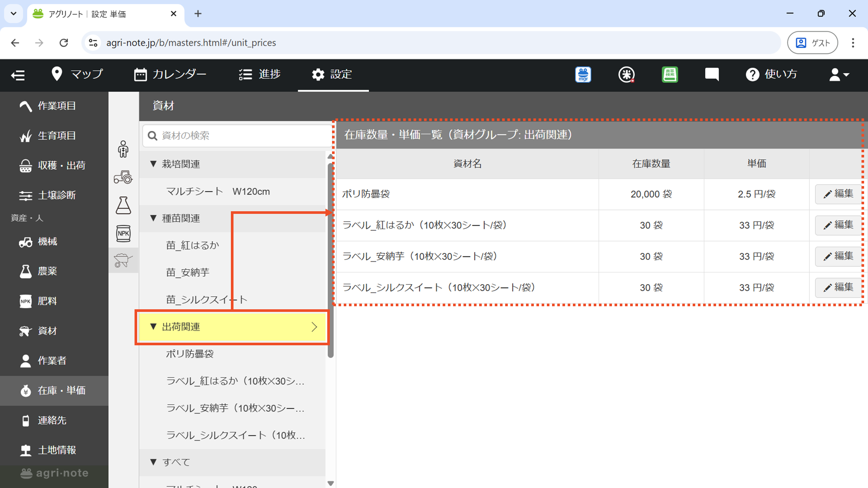Go back with the browser back arrow
Image resolution: width=868 pixels, height=488 pixels.
(15, 43)
